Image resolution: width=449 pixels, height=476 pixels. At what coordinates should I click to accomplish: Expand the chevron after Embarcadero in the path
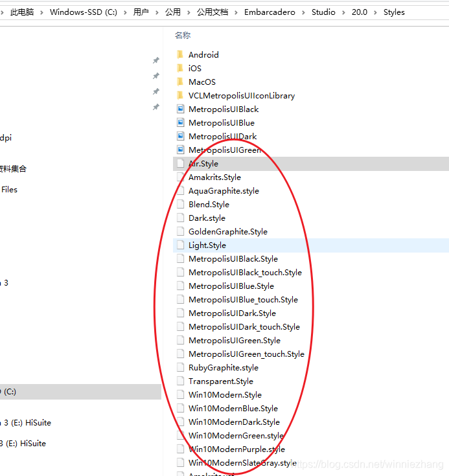pyautogui.click(x=303, y=12)
